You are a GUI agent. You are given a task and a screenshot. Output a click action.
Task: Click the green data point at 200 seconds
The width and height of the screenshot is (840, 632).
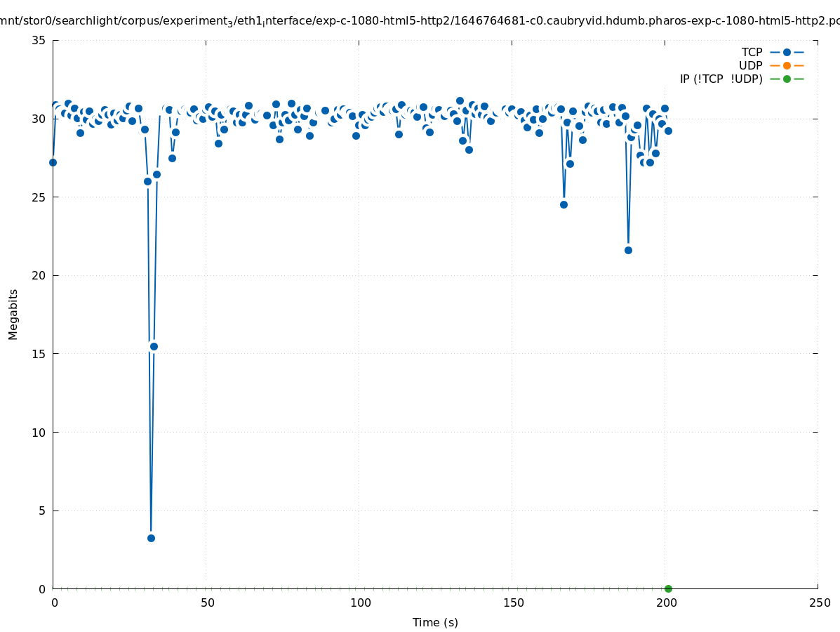point(668,588)
